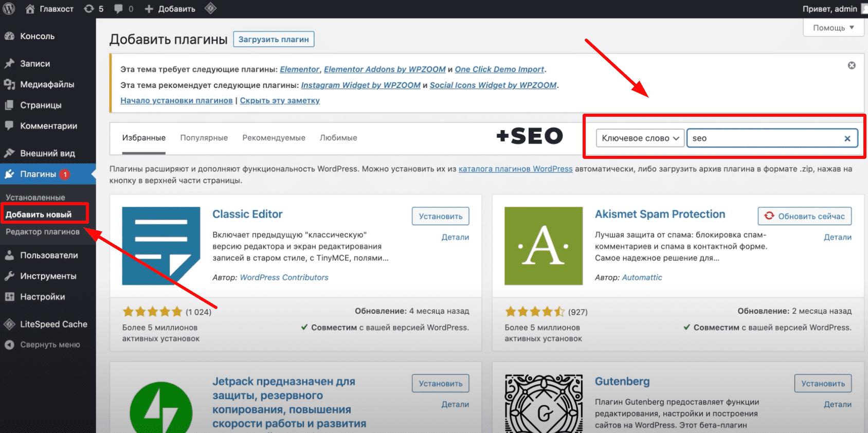This screenshot has height=433, width=868.
Task: Open the Настройки menu
Action: click(x=43, y=297)
